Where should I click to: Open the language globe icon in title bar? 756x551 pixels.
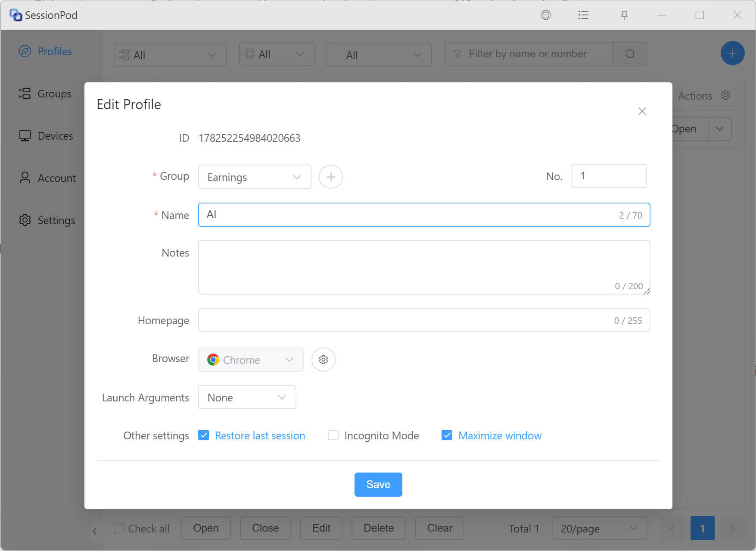click(546, 15)
